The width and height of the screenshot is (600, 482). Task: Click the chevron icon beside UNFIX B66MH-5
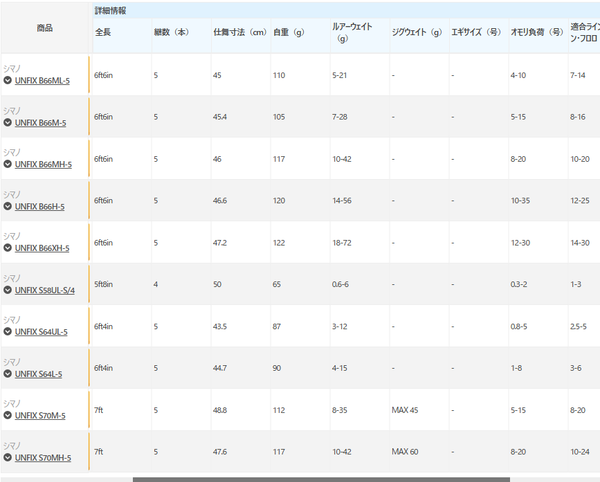(x=8, y=164)
